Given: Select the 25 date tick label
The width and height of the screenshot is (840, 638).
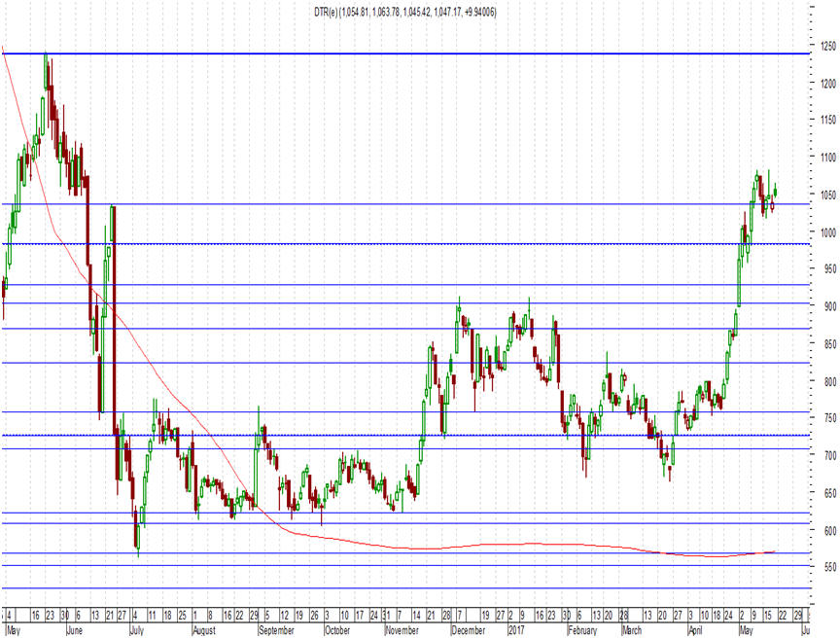Looking at the screenshot, I should click(182, 615).
